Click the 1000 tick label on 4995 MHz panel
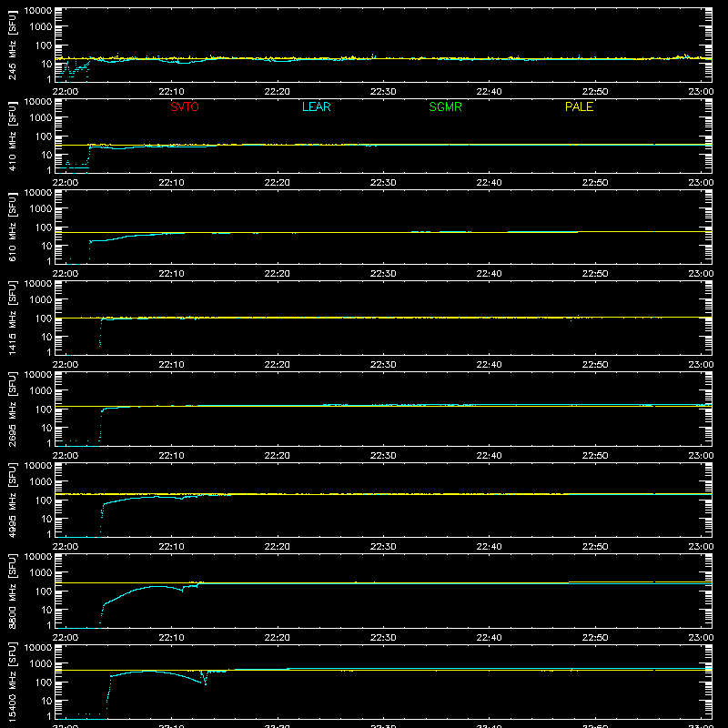Screen dimensions: 728x728 pyautogui.click(x=41, y=481)
